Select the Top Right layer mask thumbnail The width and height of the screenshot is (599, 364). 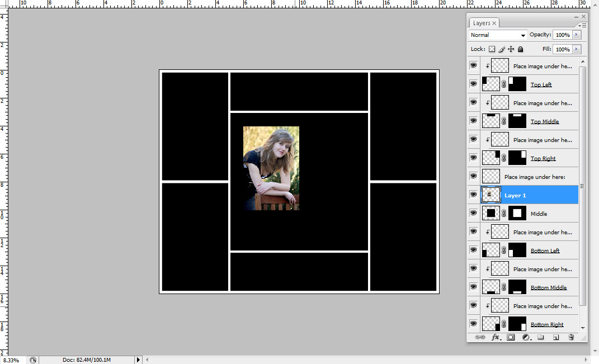[517, 158]
